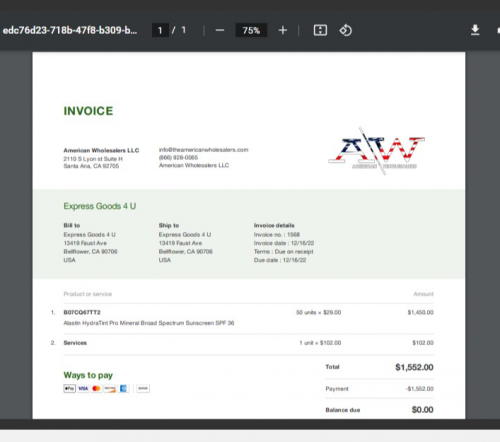
Task: Zoom in with the plus button
Action: pyautogui.click(x=283, y=30)
